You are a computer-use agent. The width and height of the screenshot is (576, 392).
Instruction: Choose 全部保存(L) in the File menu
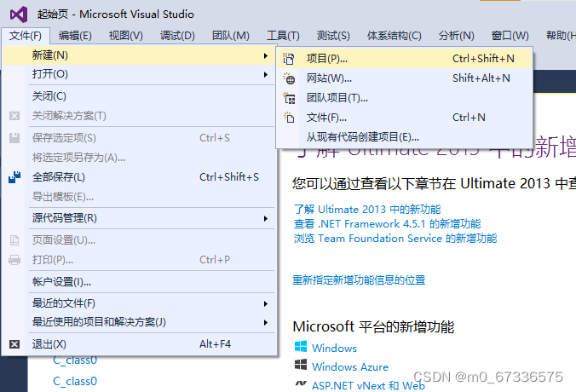coord(139,177)
